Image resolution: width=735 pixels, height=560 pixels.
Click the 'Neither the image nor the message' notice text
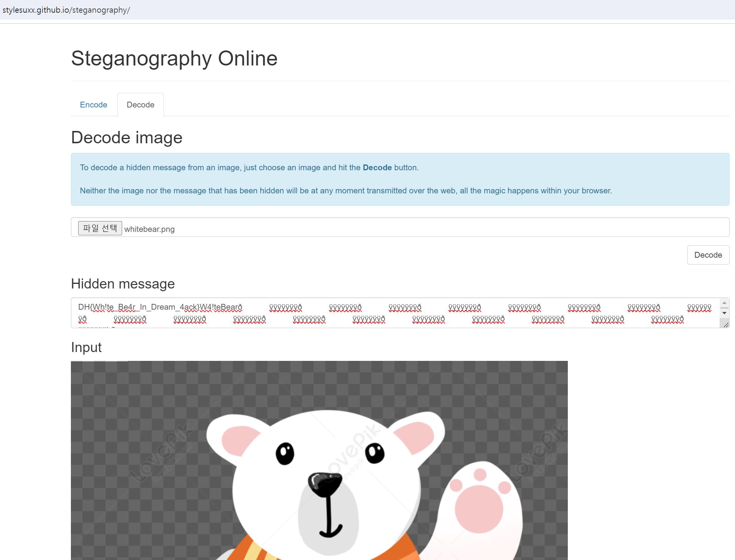(x=346, y=191)
